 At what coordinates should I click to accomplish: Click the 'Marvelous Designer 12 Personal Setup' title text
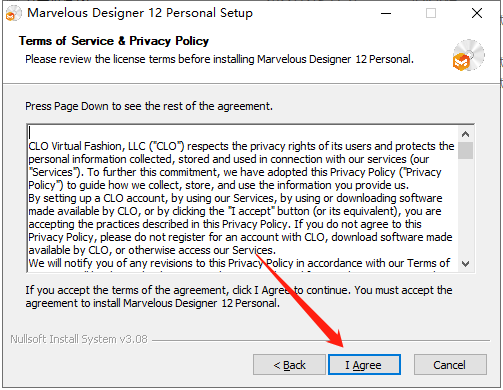tap(140, 13)
